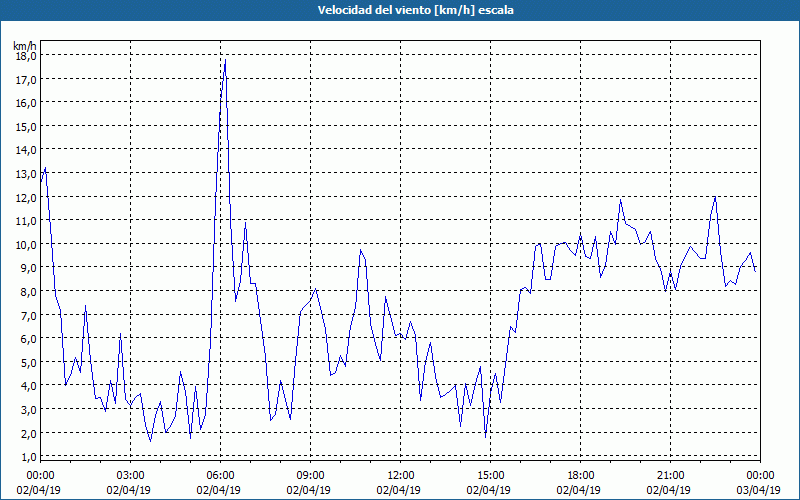Select the '03:00' time axis label

[x=131, y=476]
